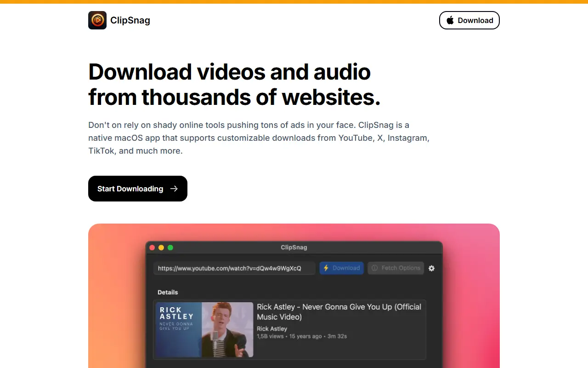The image size is (588, 368).
Task: Click the yellow minimize dot in app preview
Action: [161, 247]
